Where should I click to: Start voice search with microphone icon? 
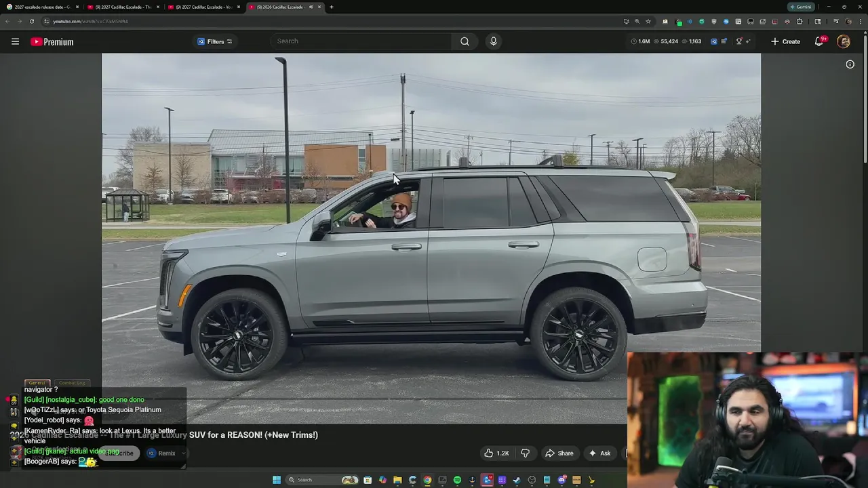pyautogui.click(x=493, y=41)
